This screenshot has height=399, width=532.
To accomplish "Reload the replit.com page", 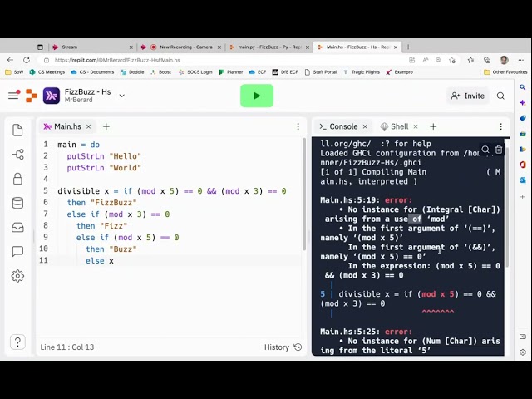I will (x=27, y=60).
